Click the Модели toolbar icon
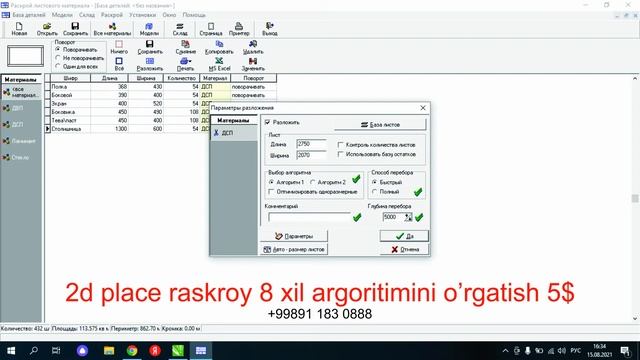640x360 pixels. click(149, 29)
